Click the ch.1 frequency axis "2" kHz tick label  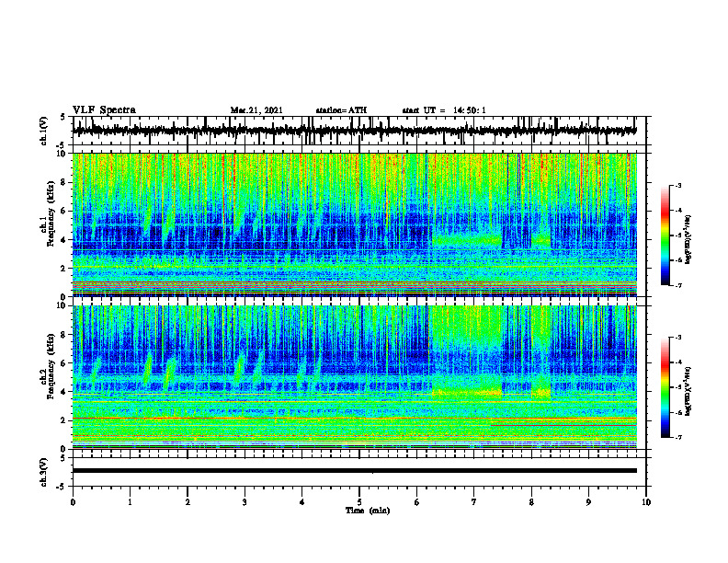tap(63, 269)
